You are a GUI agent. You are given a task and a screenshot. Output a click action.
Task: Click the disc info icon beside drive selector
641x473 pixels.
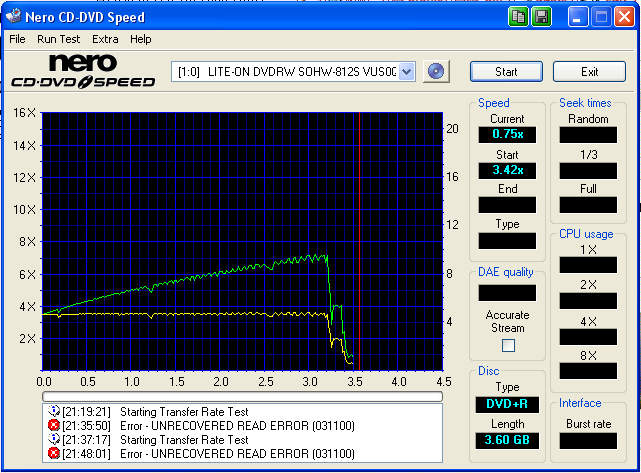[x=436, y=72]
